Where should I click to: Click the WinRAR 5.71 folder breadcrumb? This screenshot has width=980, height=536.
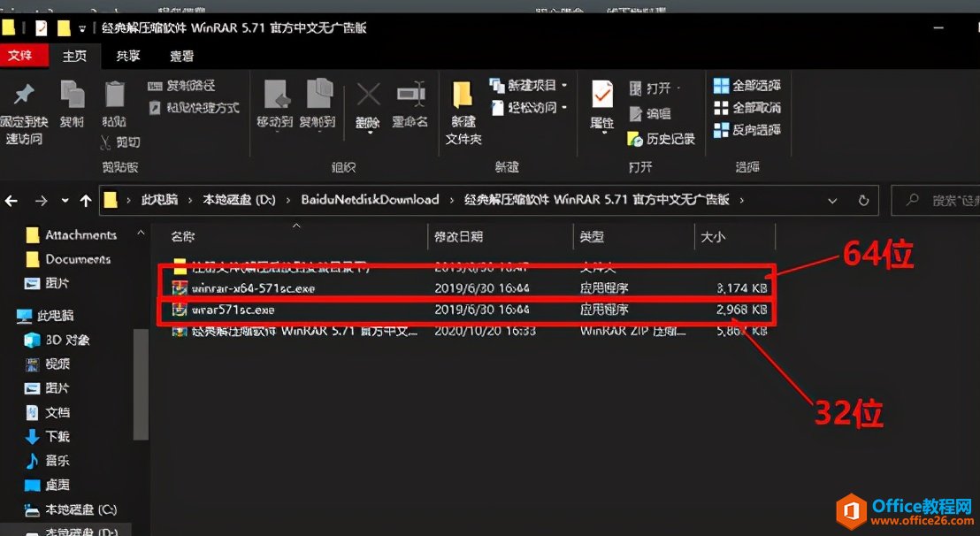tap(597, 200)
